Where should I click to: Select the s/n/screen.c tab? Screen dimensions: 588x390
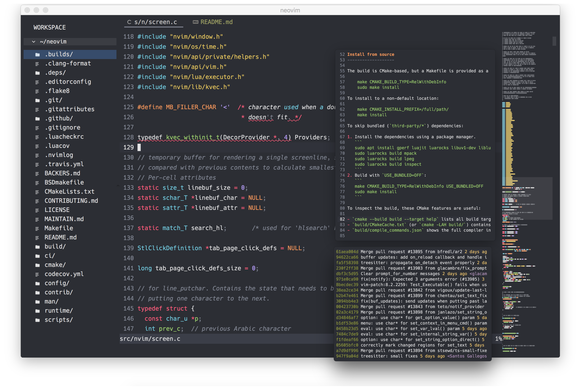click(155, 22)
